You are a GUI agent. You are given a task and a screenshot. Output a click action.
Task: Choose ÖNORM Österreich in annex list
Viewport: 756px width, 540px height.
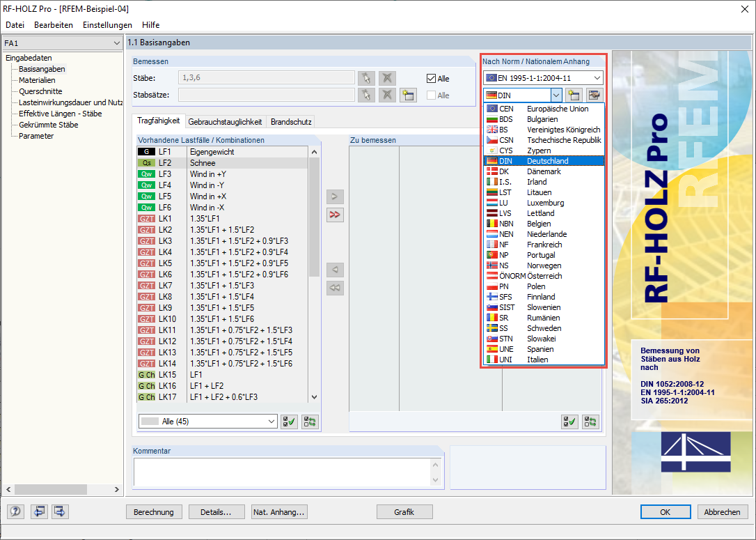click(x=544, y=276)
